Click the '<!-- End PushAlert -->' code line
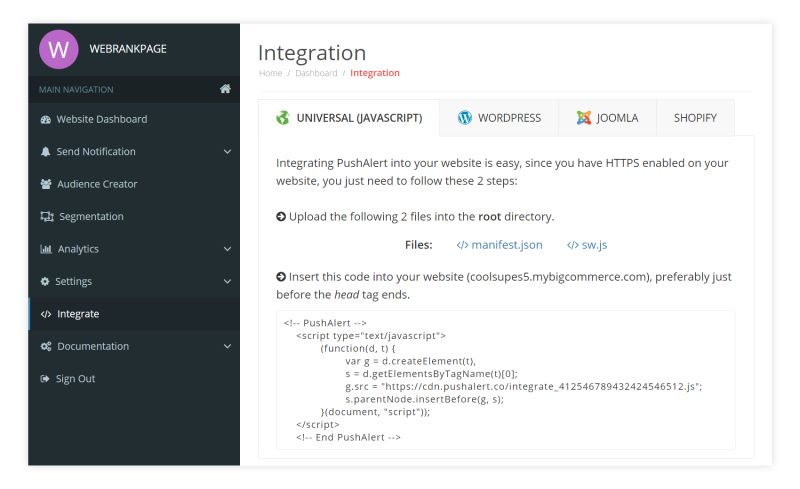The height and width of the screenshot is (489, 800). 348,437
